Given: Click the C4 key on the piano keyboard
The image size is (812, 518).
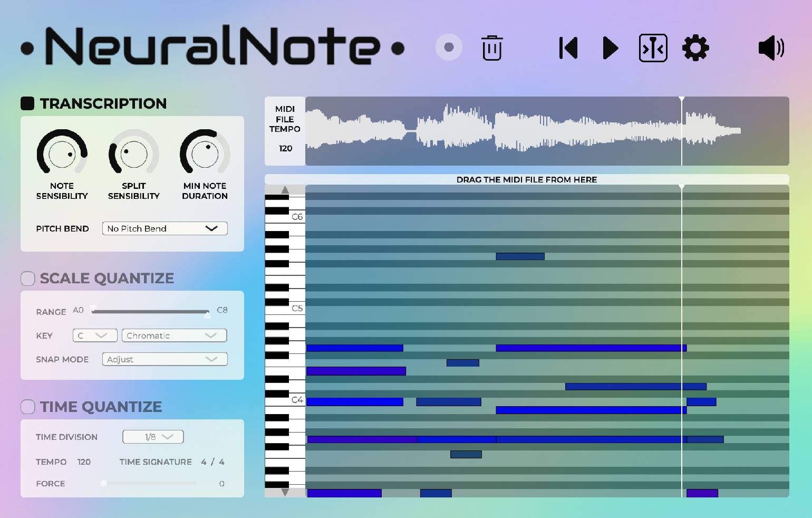Looking at the screenshot, I should click(x=297, y=400).
